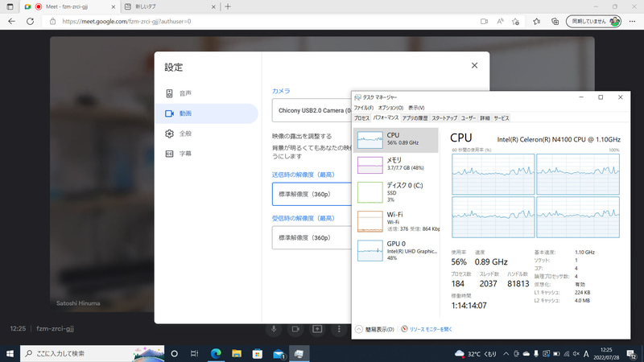The image size is (644, 362).
Task: Show hidden system tray icons
Action: (506, 354)
